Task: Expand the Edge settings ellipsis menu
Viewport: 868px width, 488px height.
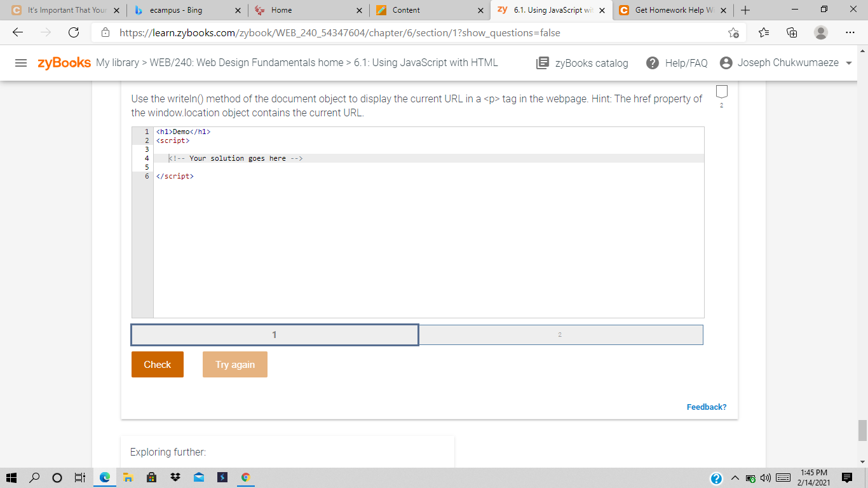Action: (x=850, y=32)
